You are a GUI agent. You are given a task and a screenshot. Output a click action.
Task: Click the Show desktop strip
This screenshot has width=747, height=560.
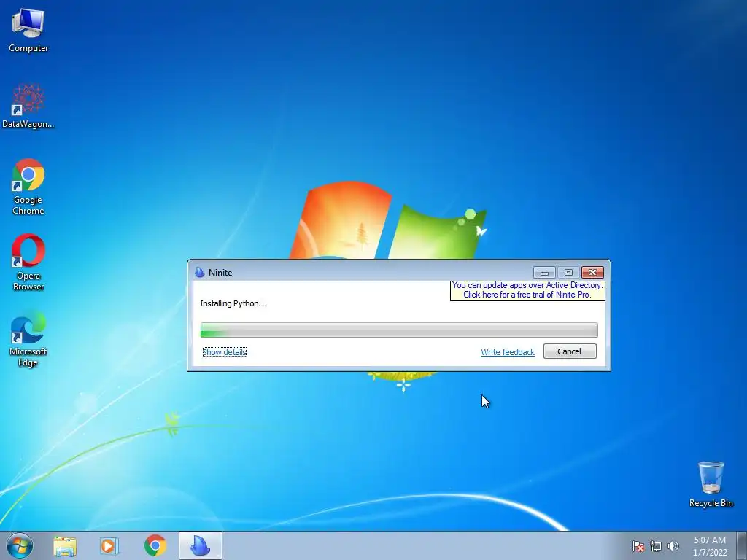coord(742,545)
